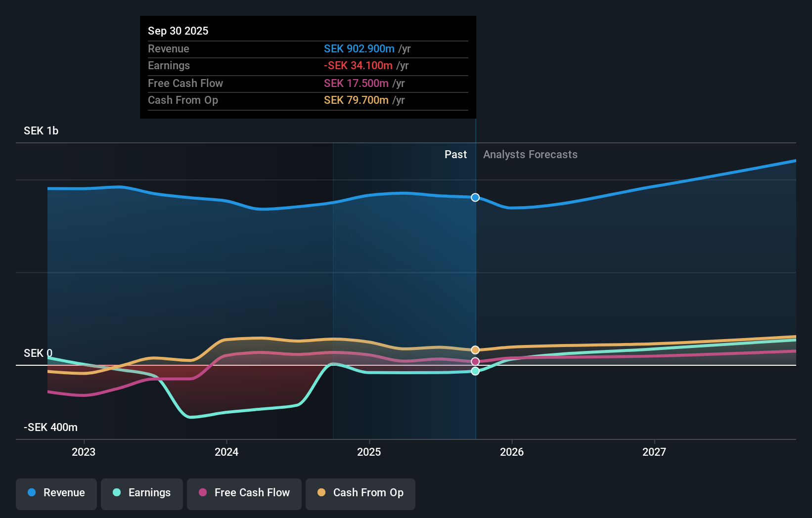Image resolution: width=812 pixels, height=518 pixels.
Task: Click the teal Earnings legend dot
Action: [x=117, y=493]
